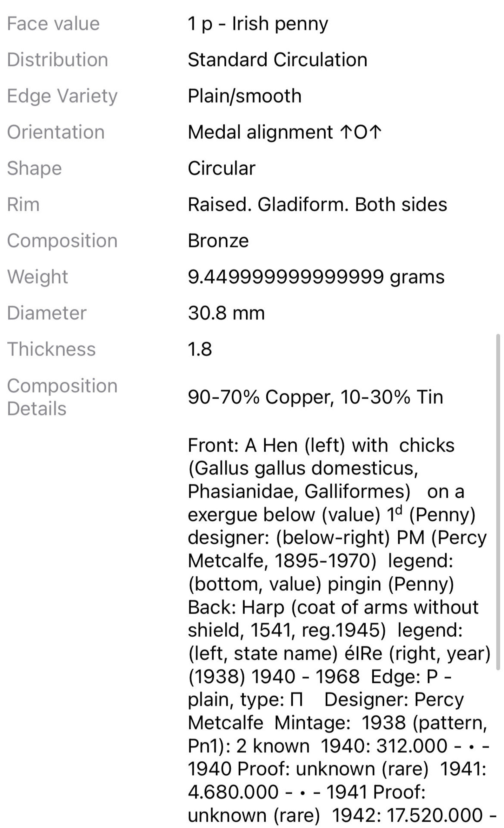Tap the Edge Variety label

coord(62,96)
